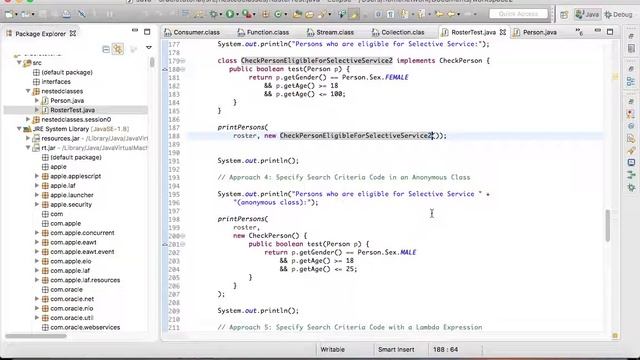Minimize the Package Explorer panel
Viewport: 640px width, 360px height.
[x=135, y=30]
